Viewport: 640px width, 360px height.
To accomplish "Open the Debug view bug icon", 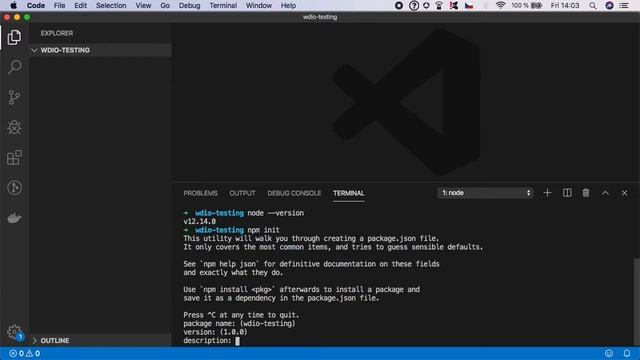I will [14, 127].
